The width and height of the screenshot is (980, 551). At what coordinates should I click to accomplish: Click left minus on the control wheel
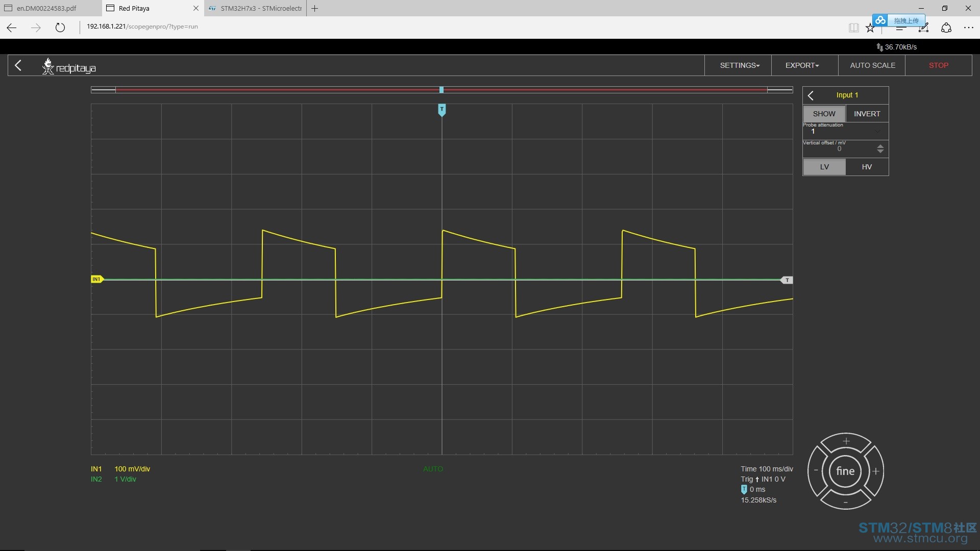[816, 471]
